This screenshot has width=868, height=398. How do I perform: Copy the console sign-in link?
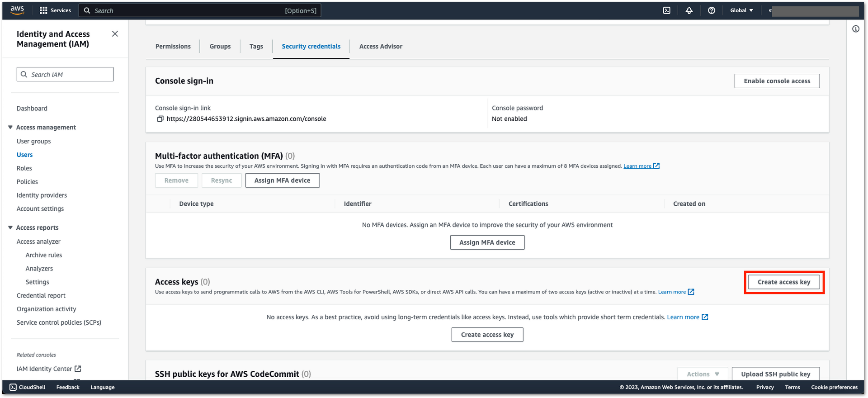click(x=160, y=119)
